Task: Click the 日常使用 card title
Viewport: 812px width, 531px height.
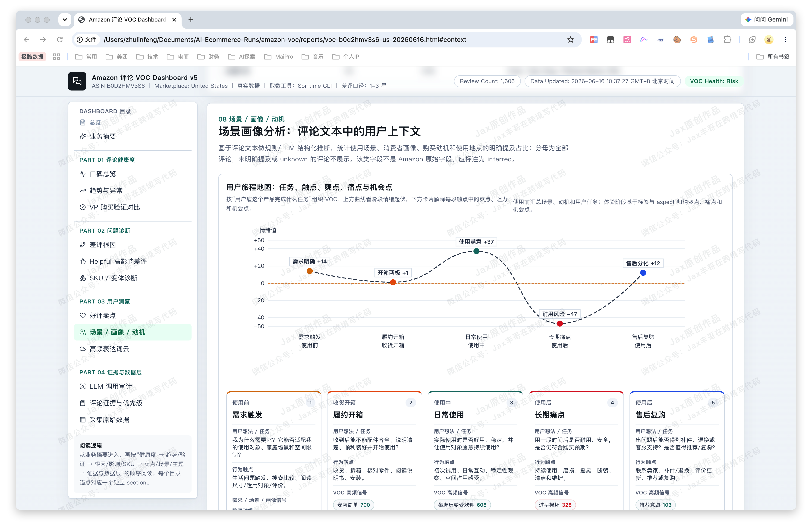Action: [x=449, y=415]
